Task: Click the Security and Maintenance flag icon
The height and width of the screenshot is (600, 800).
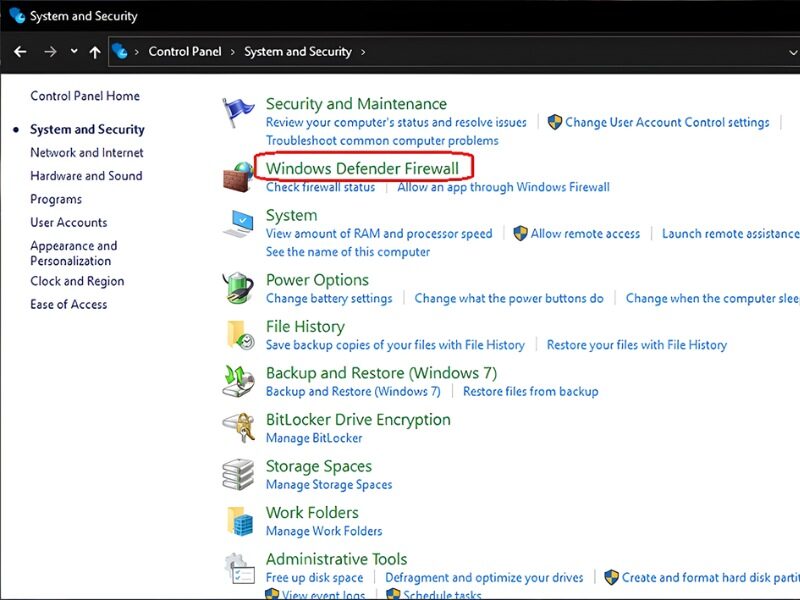Action: click(x=238, y=113)
